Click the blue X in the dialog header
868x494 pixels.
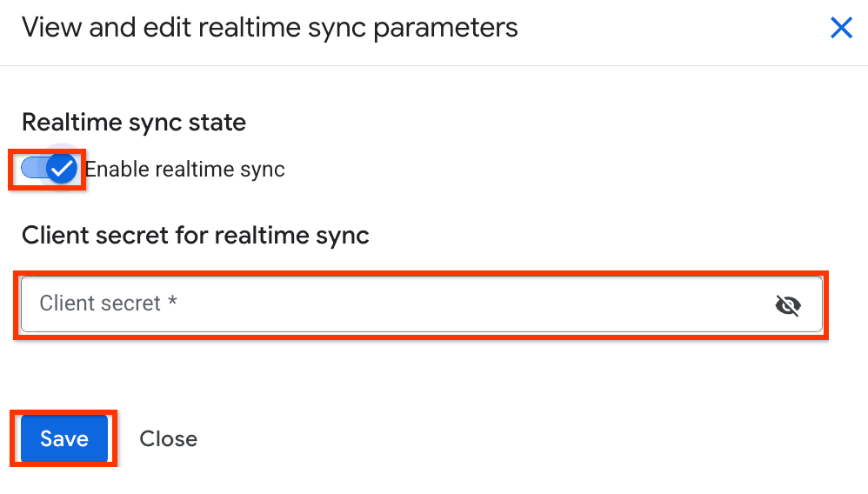click(x=841, y=28)
